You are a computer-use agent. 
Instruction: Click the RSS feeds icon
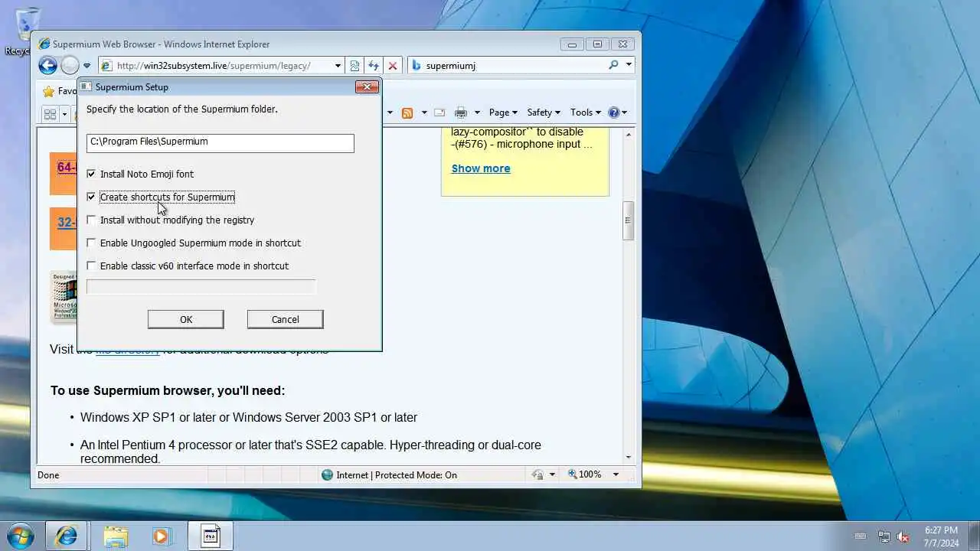point(407,112)
